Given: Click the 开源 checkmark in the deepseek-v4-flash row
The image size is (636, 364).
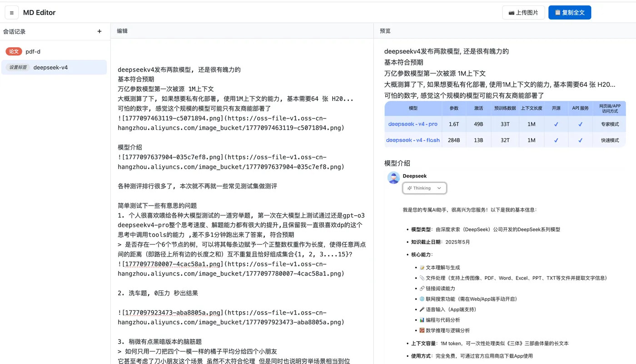Looking at the screenshot, I should tap(556, 140).
